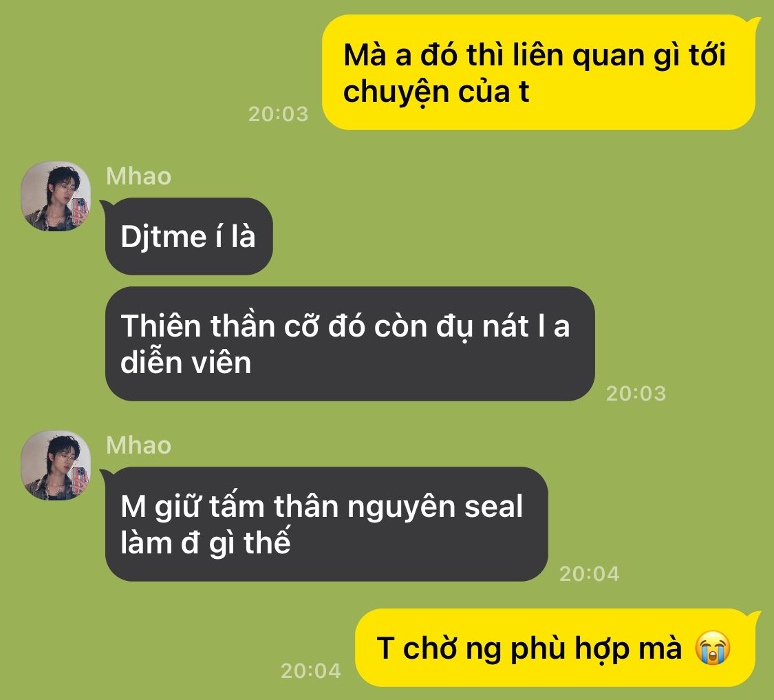Select the "Thiên thần cỡ đó" message bubble
The image size is (774, 700).
350,344
